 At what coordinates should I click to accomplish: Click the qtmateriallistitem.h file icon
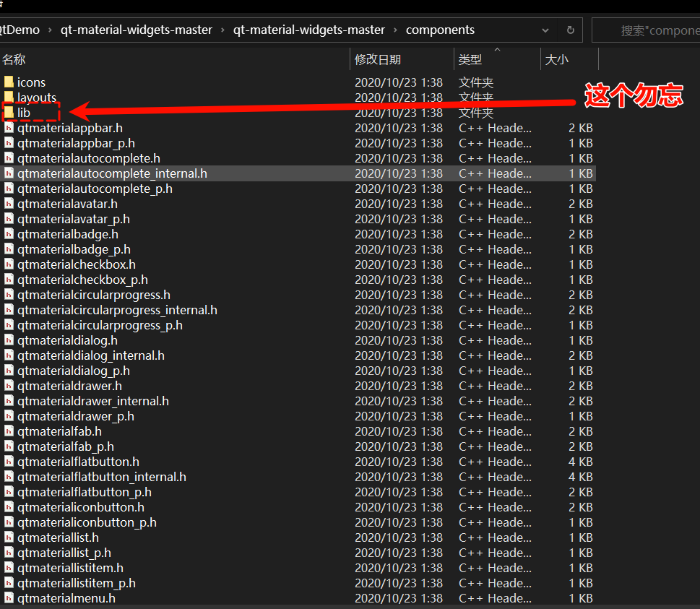tap(9, 569)
